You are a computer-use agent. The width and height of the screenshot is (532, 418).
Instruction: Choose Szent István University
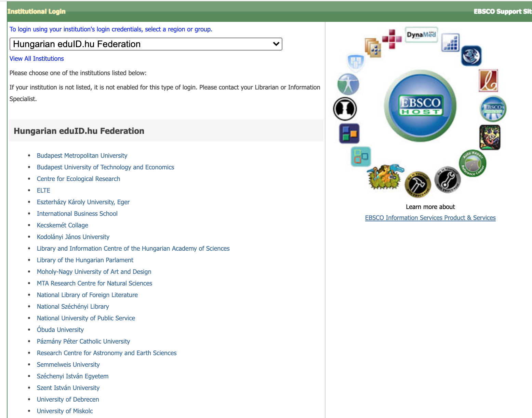tap(68, 388)
